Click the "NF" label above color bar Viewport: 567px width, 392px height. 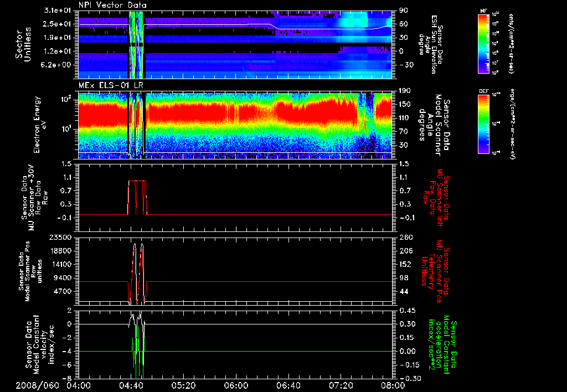coord(483,11)
